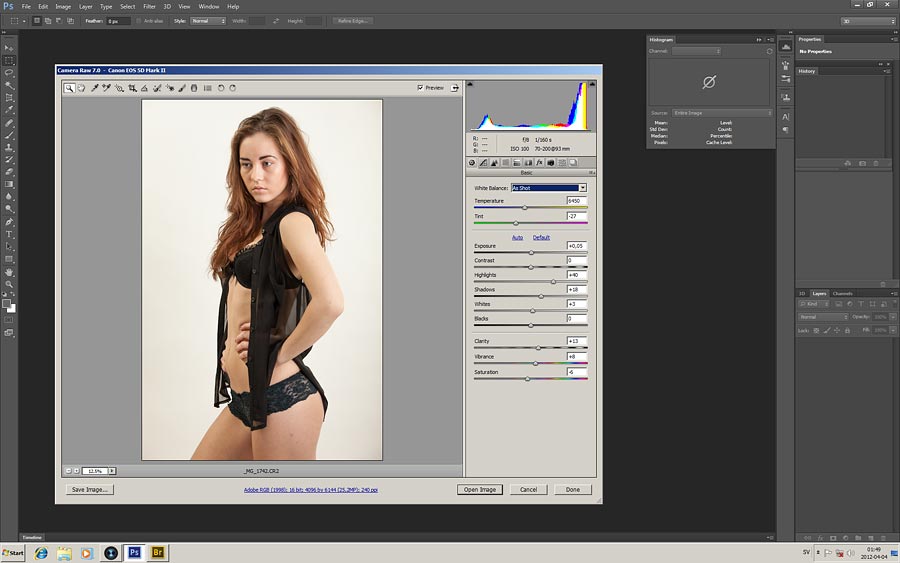Rotate image 90 degrees clockwise
Viewport: 900px width, 563px height.
[x=232, y=88]
